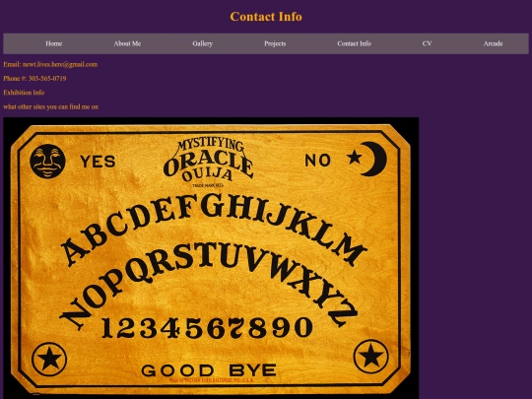The width and height of the screenshot is (532, 399).
Task: Click the Phone # line
Action: (34, 79)
